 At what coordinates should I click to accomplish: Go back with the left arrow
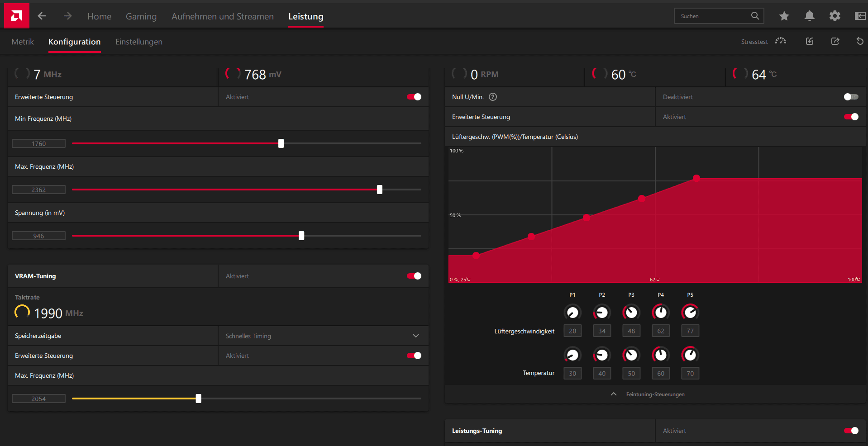(x=42, y=16)
